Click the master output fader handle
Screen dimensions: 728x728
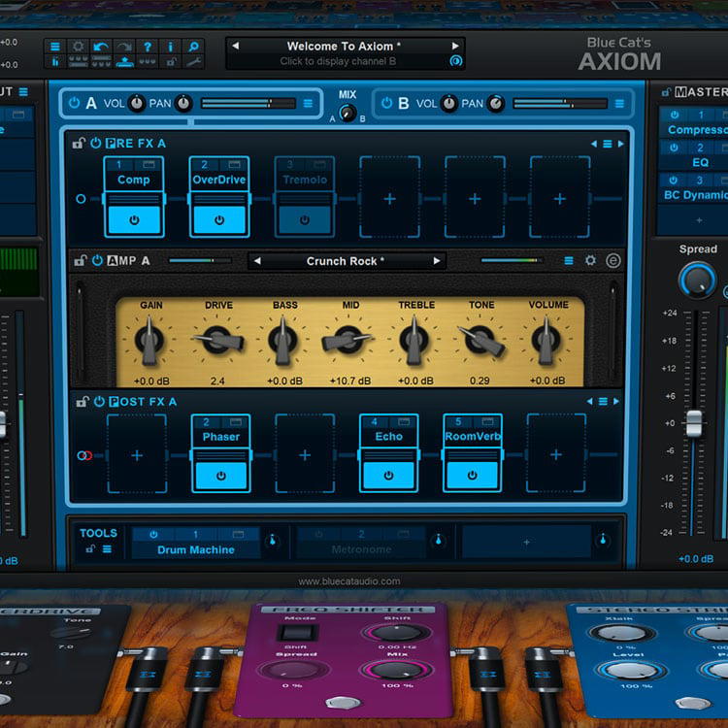694,423
